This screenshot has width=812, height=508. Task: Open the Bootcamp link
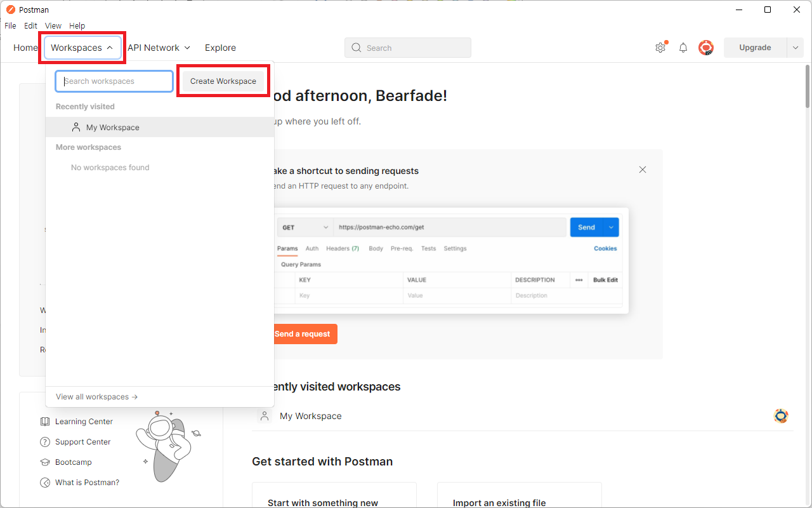(x=74, y=462)
